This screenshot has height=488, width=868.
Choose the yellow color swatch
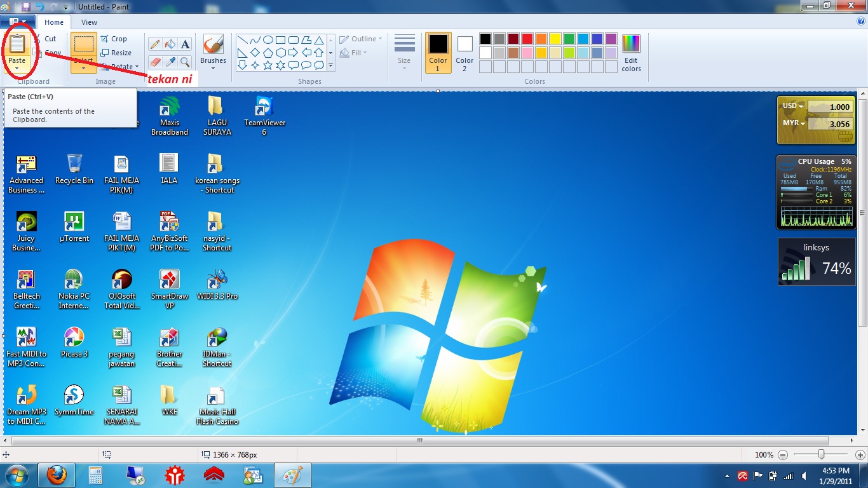[555, 39]
